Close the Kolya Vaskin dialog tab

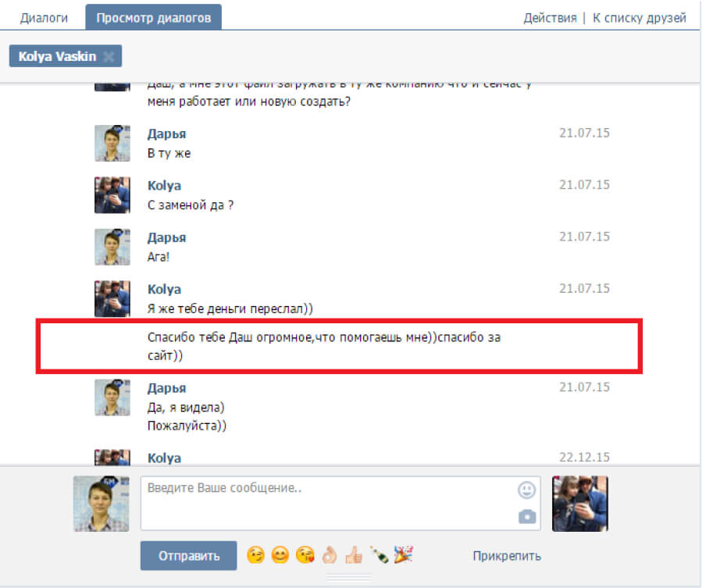click(x=109, y=56)
